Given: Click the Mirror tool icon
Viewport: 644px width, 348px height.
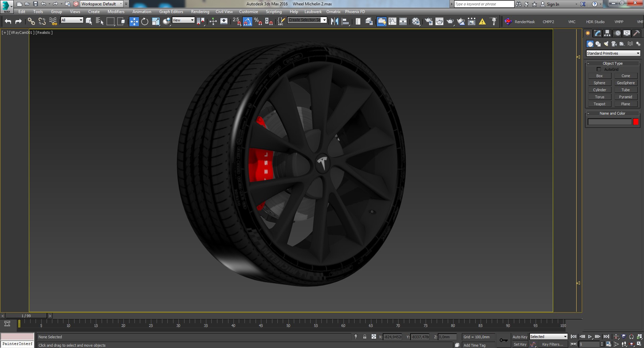Looking at the screenshot, I should click(x=334, y=21).
